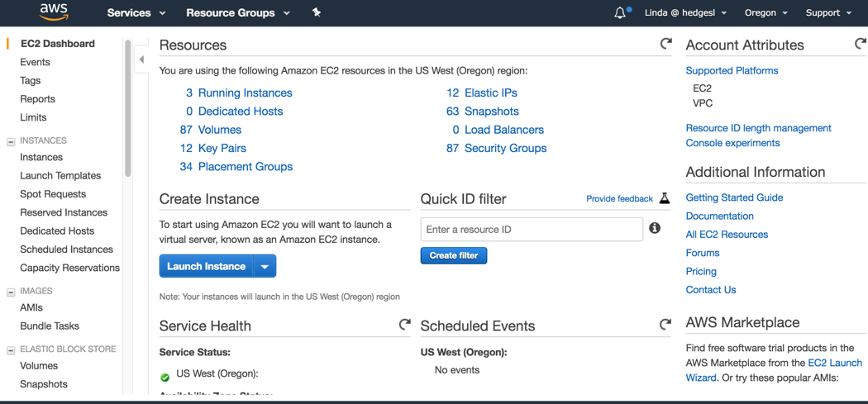Click the pin shortcut icon in header

(316, 12)
